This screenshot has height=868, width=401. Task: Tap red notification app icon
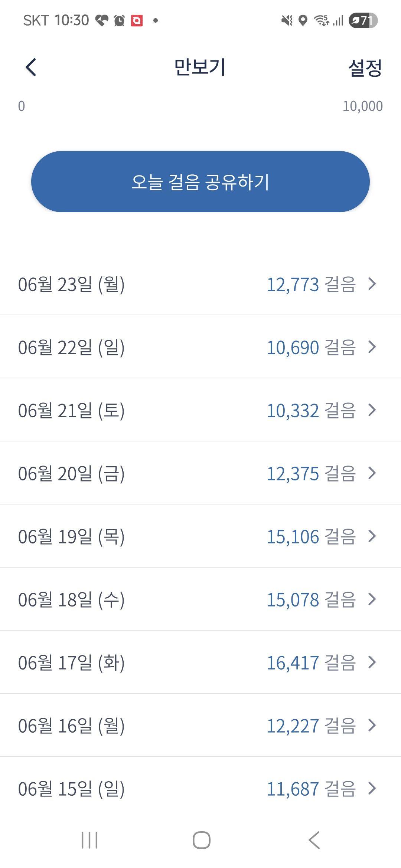click(x=137, y=20)
